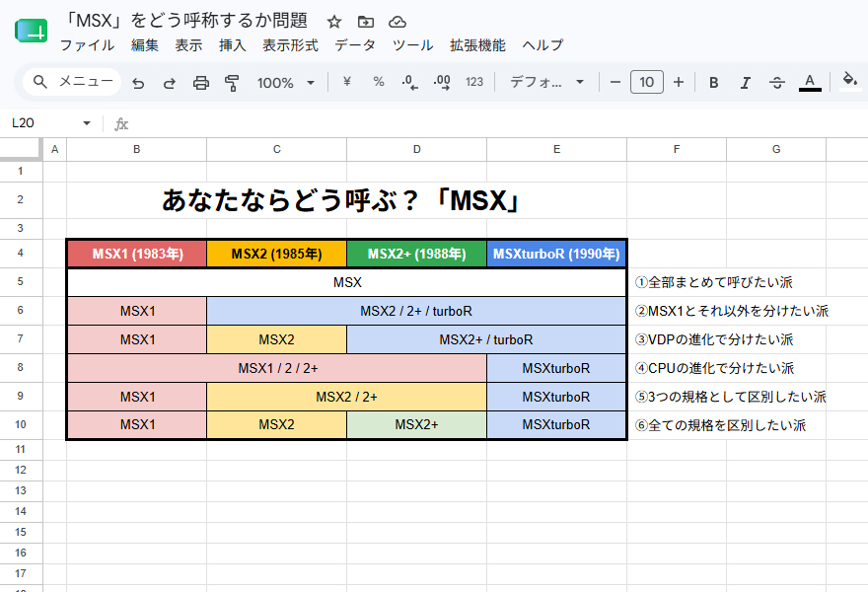The width and height of the screenshot is (868, 592).
Task: Increase font size with plus button
Action: 679,82
